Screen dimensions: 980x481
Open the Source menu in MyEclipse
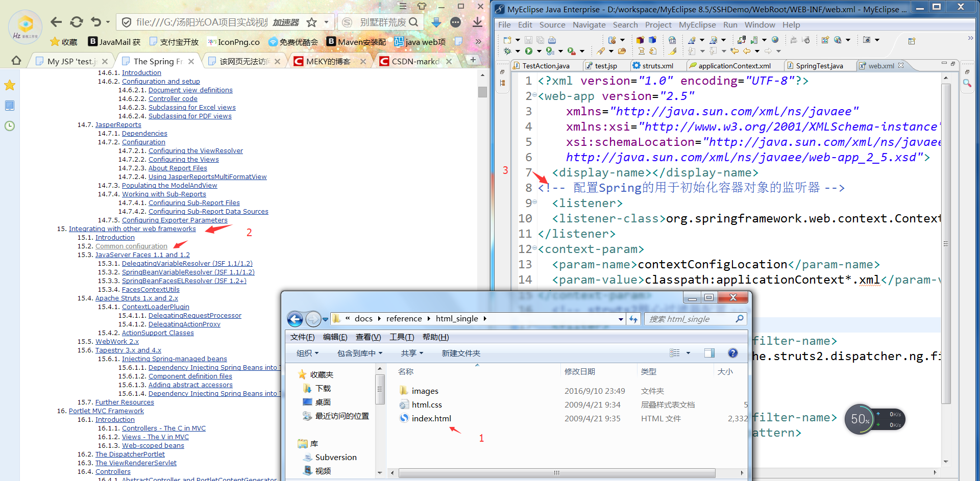(x=552, y=24)
